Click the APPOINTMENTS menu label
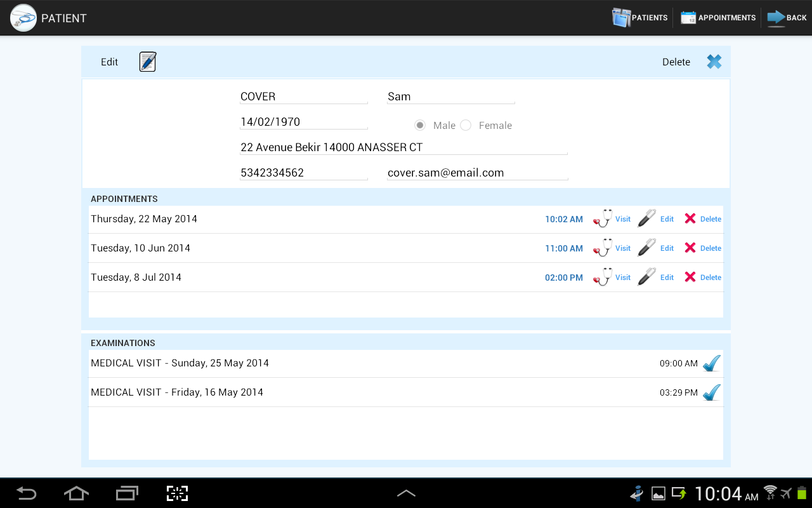This screenshot has width=812, height=508. tap(727, 18)
